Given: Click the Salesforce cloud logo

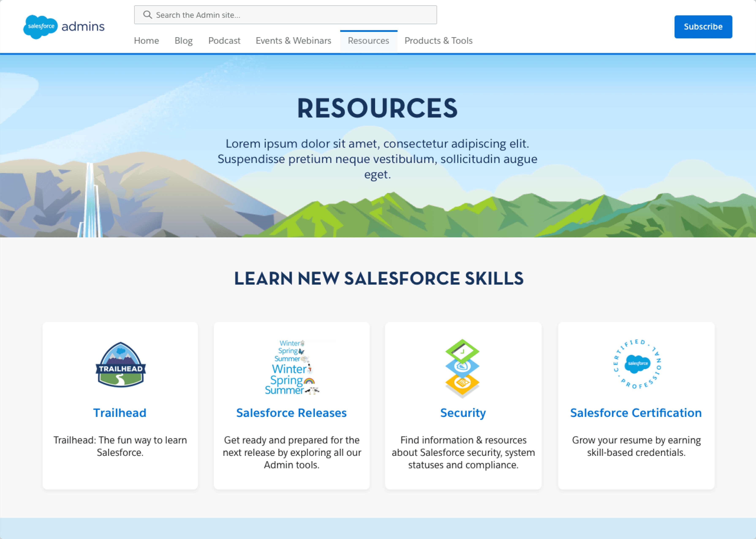Looking at the screenshot, I should (41, 27).
